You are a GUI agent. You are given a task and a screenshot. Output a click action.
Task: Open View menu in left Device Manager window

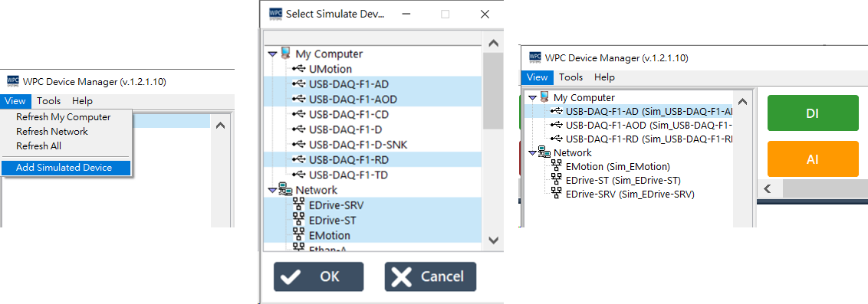point(15,100)
